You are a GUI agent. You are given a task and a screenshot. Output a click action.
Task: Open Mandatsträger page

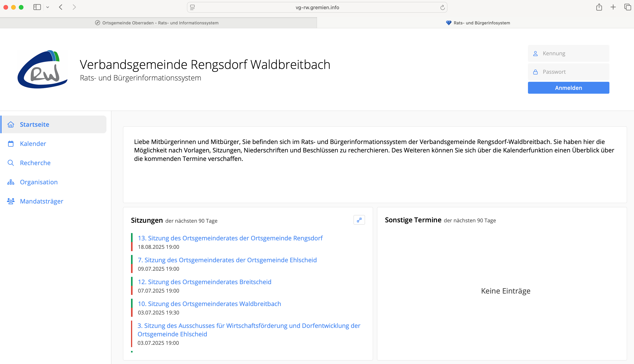41,201
